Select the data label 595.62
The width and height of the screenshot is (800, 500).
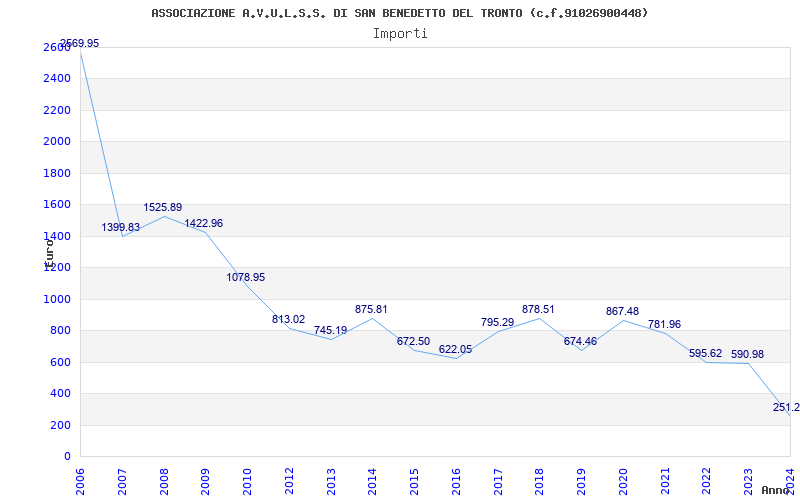[706, 354]
